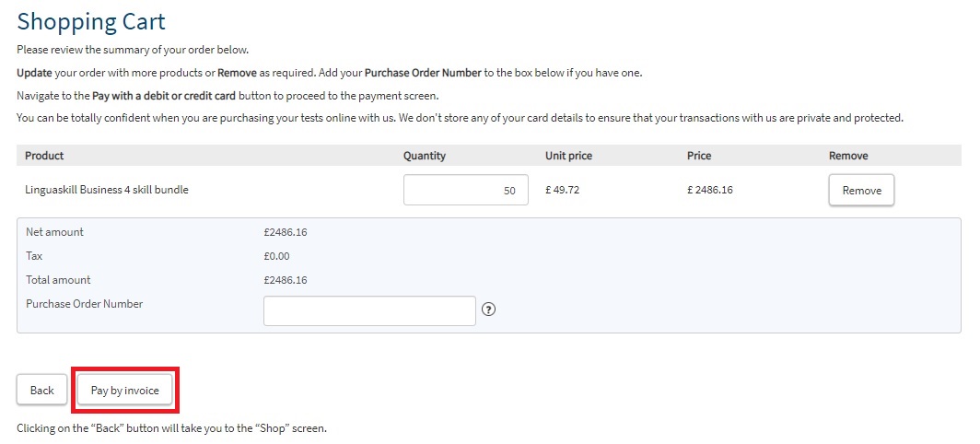This screenshot has width=980, height=444.
Task: Click the Linguaskill Business 4 skill bundle name
Action: (107, 190)
